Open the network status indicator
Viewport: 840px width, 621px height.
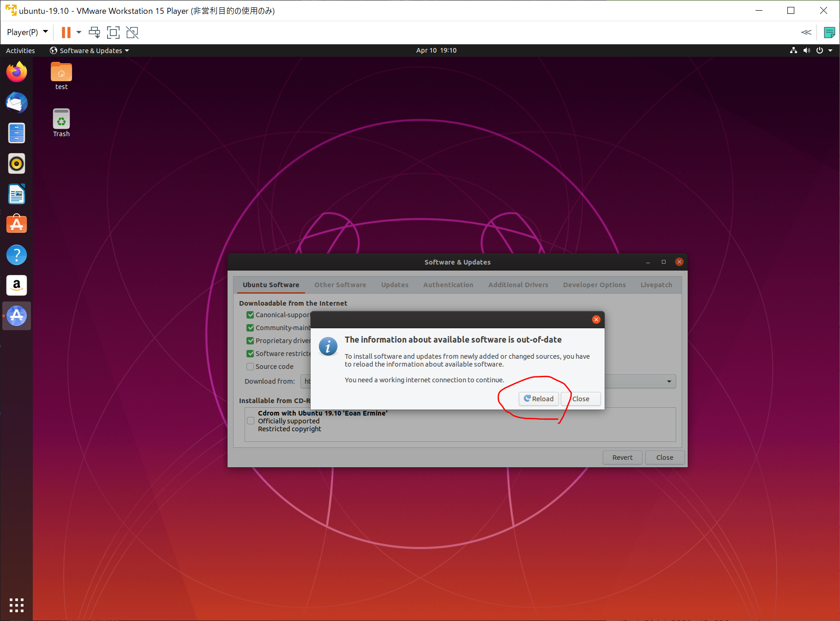pos(793,50)
